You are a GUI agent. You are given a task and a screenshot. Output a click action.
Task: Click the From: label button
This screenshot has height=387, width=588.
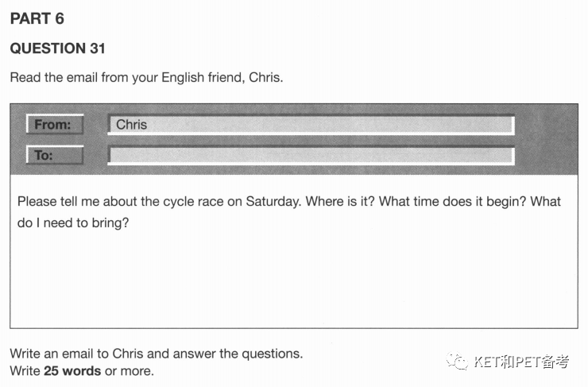click(55, 124)
